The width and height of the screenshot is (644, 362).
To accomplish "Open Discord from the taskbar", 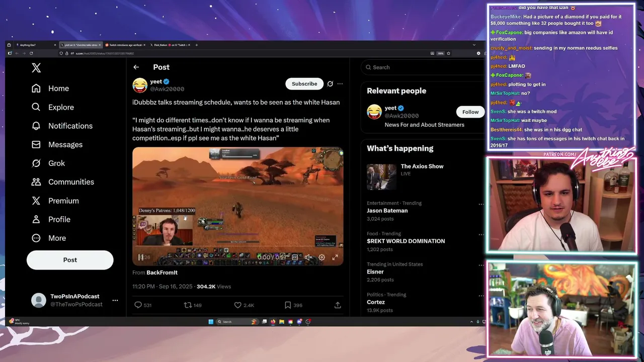I will click(x=299, y=322).
